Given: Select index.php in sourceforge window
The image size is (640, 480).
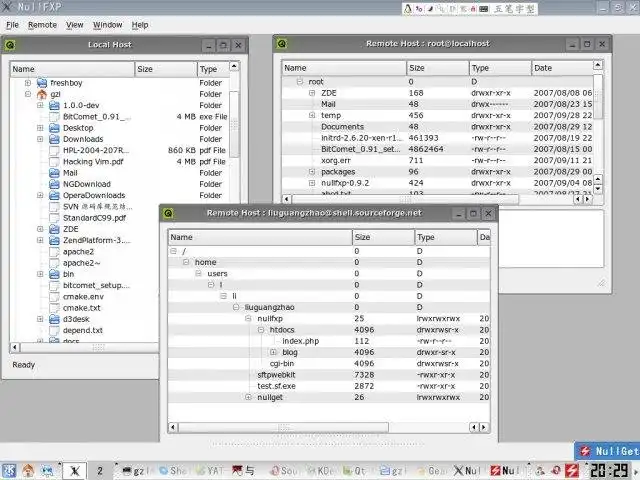Looking at the screenshot, I should [x=300, y=341].
